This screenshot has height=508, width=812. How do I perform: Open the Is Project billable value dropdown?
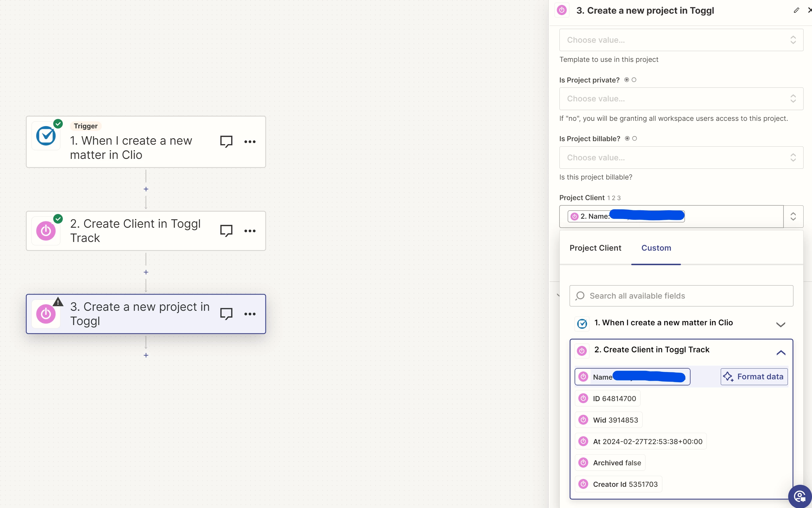pos(681,158)
